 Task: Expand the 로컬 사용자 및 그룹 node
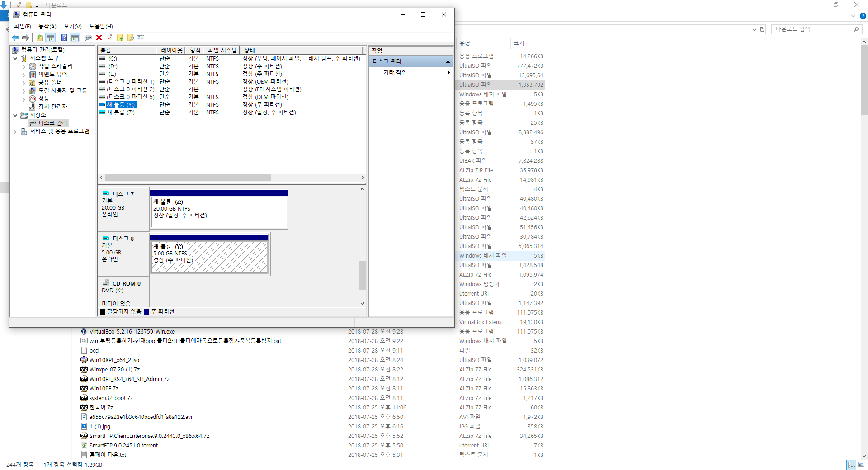[24, 91]
